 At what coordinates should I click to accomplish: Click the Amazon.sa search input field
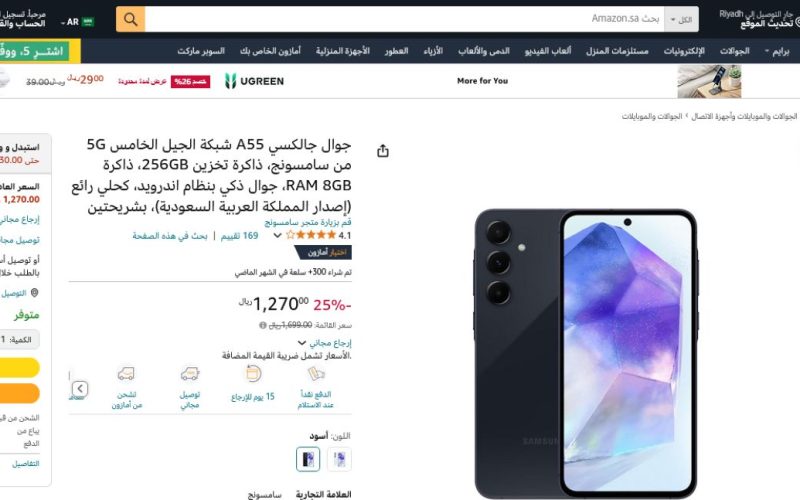[405, 19]
